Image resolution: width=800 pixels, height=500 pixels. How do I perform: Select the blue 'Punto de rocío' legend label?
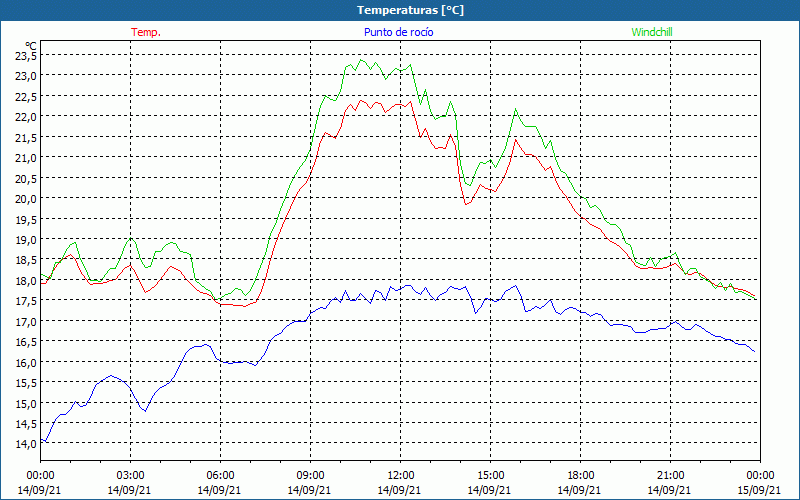tap(398, 32)
